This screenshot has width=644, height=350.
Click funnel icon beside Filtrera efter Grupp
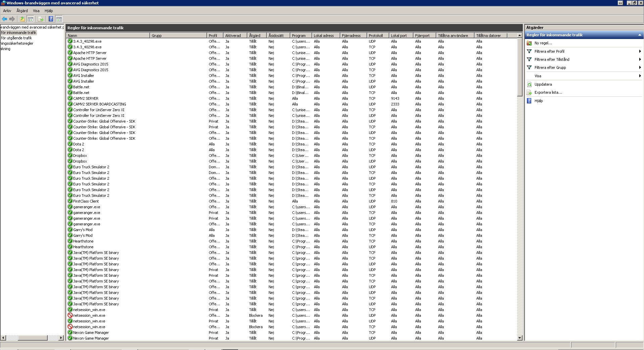(x=529, y=68)
